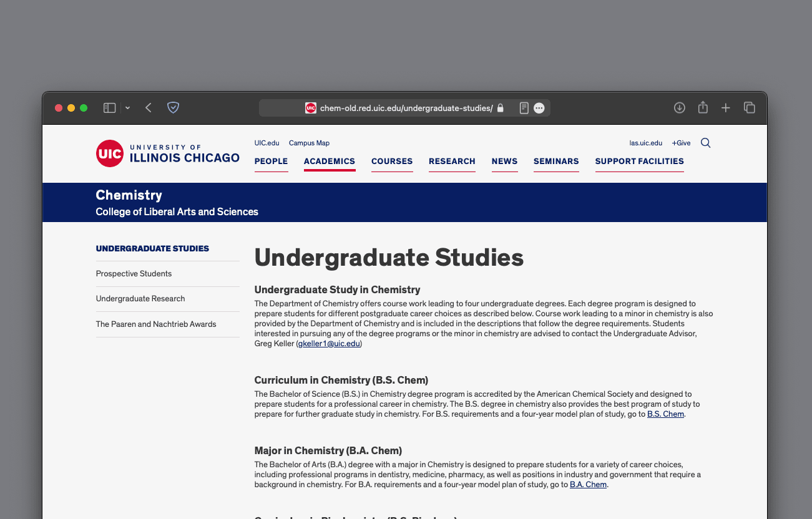
Task: Open Prospective Students sidebar link
Action: (x=134, y=274)
